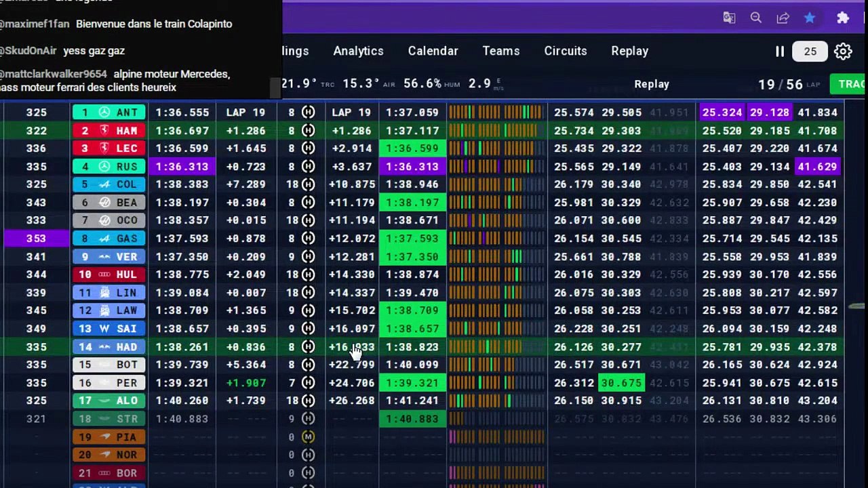868x488 pixels.
Task: Click the browser zoom magnifier icon
Action: click(x=756, y=18)
